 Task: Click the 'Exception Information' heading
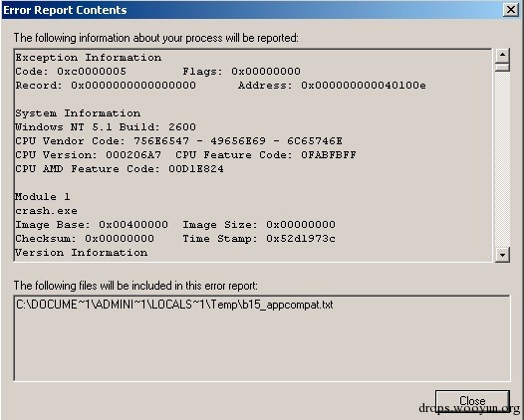89,58
